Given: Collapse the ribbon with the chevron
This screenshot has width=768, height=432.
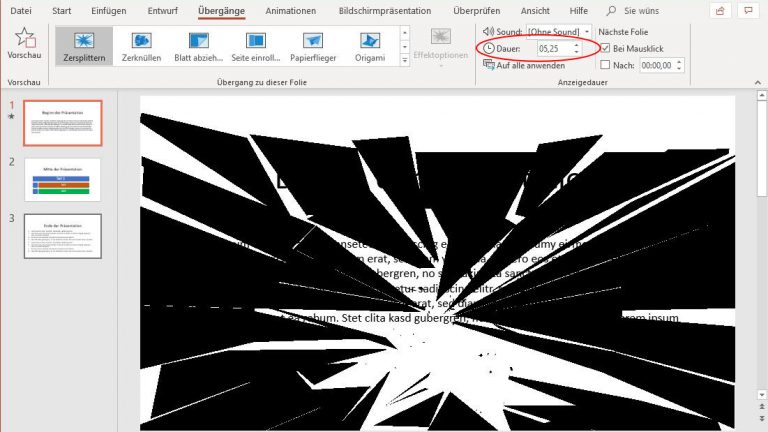Looking at the screenshot, I should click(755, 83).
